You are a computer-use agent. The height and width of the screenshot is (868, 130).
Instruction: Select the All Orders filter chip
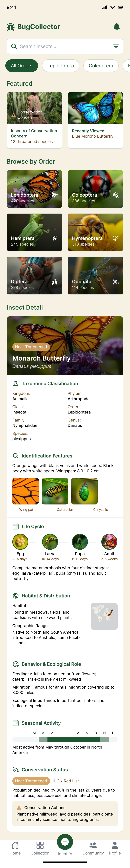pos(21,66)
